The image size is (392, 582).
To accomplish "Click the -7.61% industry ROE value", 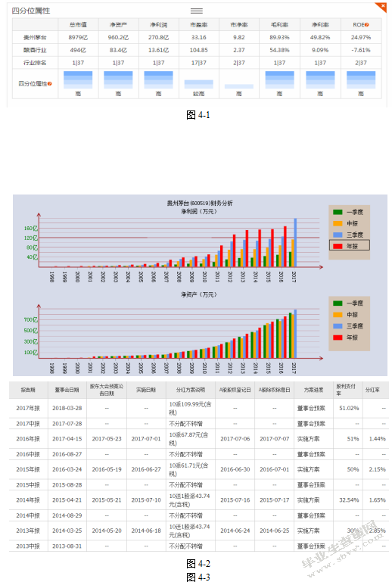I will point(361,50).
